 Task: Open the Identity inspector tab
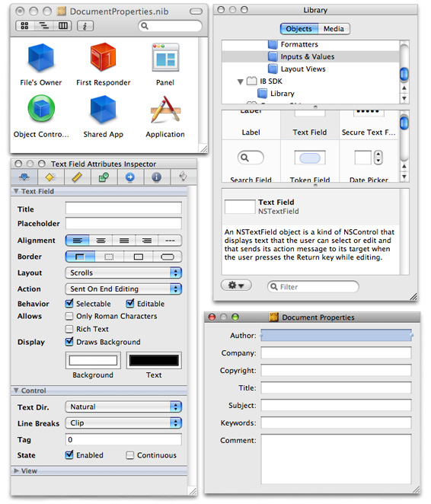(x=157, y=177)
